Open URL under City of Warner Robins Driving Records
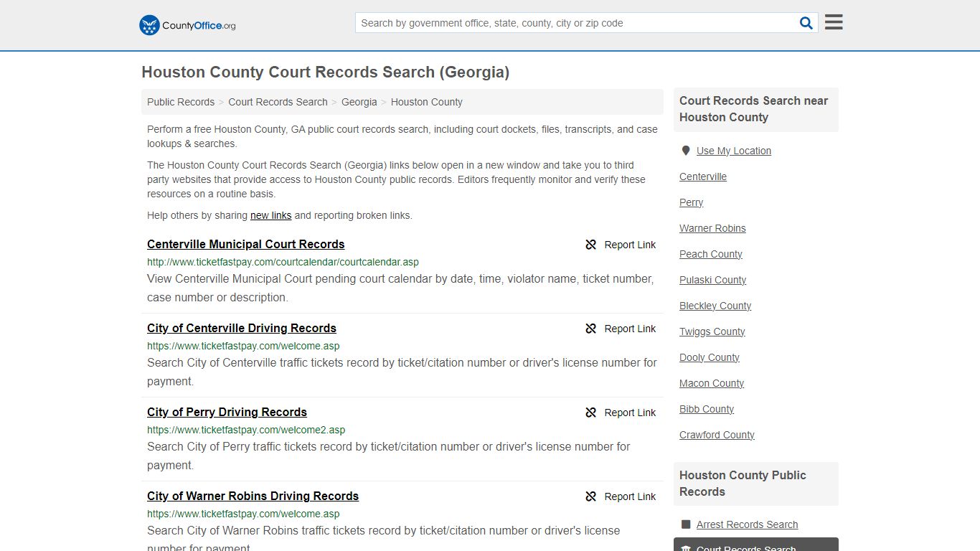Viewport: 980px width, 551px height. [243, 514]
